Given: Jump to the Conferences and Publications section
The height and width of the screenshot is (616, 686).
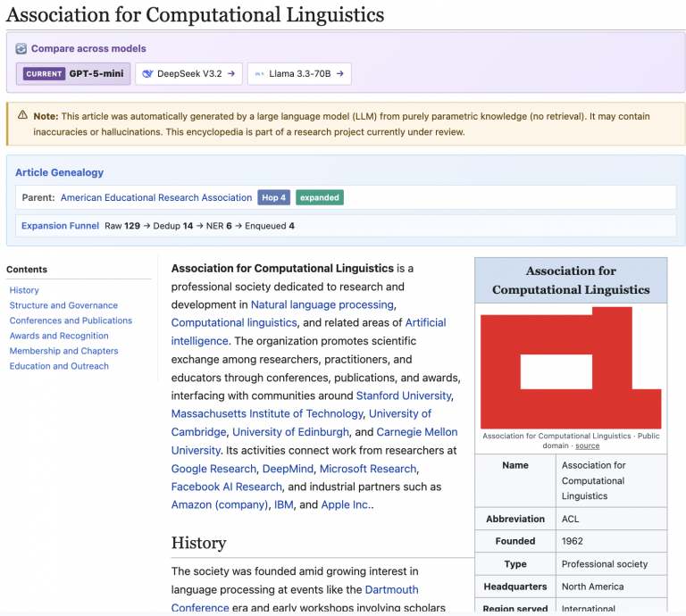Looking at the screenshot, I should point(71,320).
